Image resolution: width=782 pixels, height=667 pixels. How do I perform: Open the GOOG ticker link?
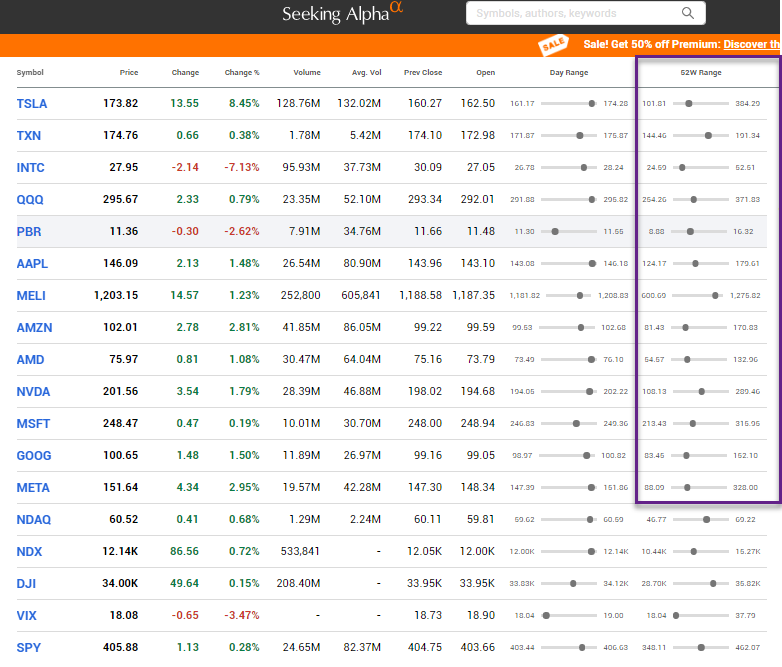tap(34, 455)
